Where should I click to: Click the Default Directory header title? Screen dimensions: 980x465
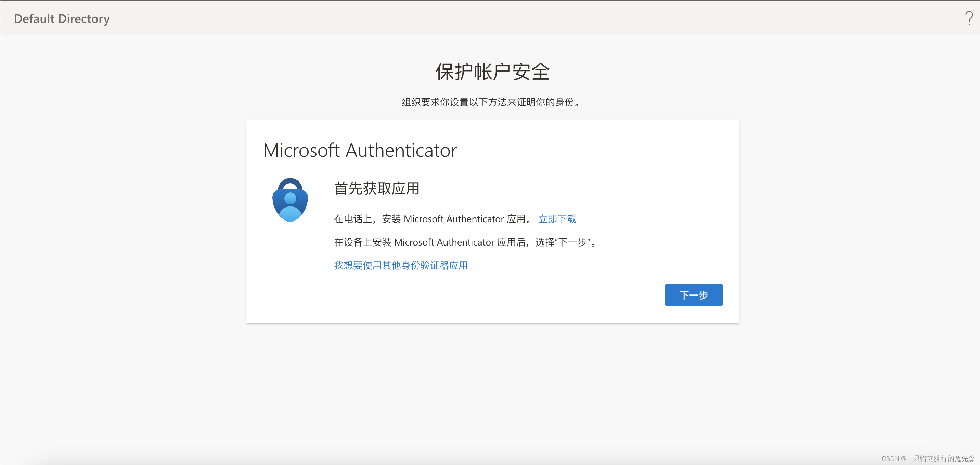[x=62, y=18]
